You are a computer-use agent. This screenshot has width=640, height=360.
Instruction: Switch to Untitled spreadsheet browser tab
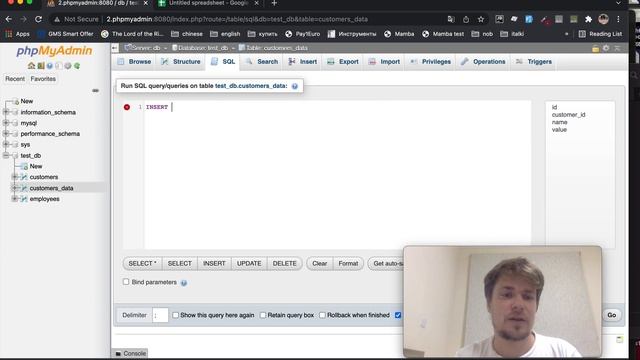pyautogui.click(x=209, y=3)
